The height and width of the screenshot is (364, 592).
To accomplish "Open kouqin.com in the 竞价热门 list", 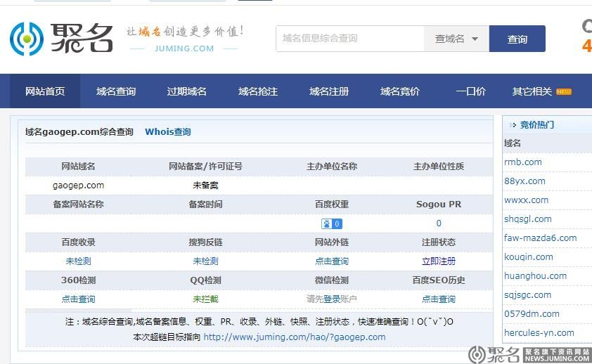I will click(x=529, y=257).
